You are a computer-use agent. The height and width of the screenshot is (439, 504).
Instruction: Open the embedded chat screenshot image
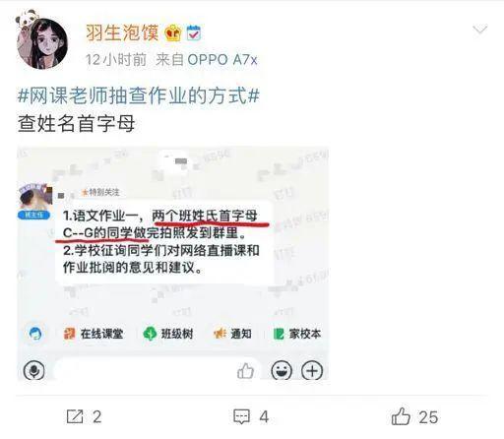click(172, 264)
